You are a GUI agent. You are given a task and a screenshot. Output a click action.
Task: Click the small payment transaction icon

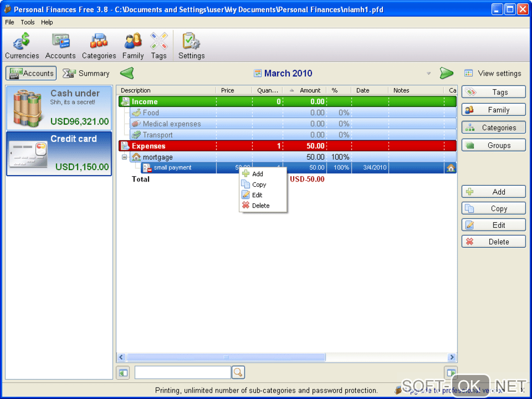pos(147,167)
